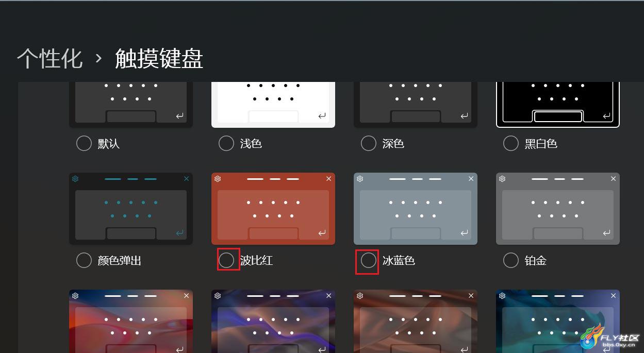The width and height of the screenshot is (644, 353).
Task: Choose the 黑白色 radio option
Action: (x=511, y=143)
